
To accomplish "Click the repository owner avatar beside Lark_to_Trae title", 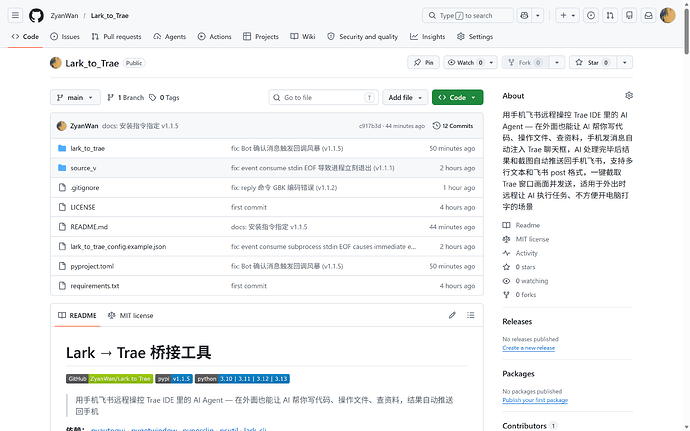I will tap(56, 63).
